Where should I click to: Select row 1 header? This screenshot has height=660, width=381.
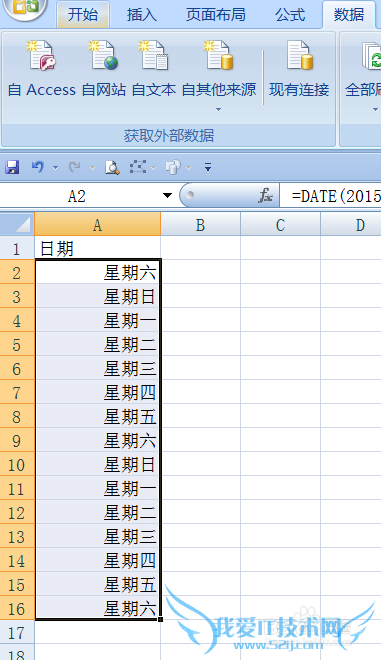click(17, 248)
